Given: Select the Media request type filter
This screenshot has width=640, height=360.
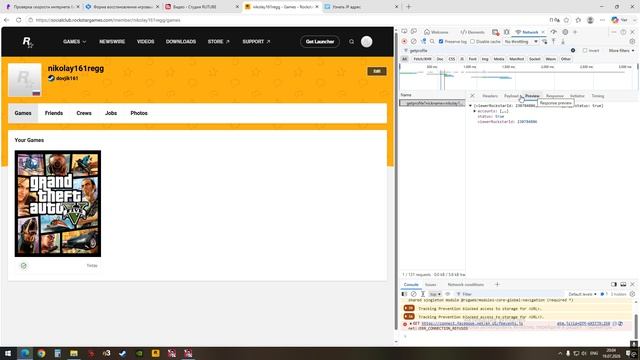Looking at the screenshot, I should [499, 59].
